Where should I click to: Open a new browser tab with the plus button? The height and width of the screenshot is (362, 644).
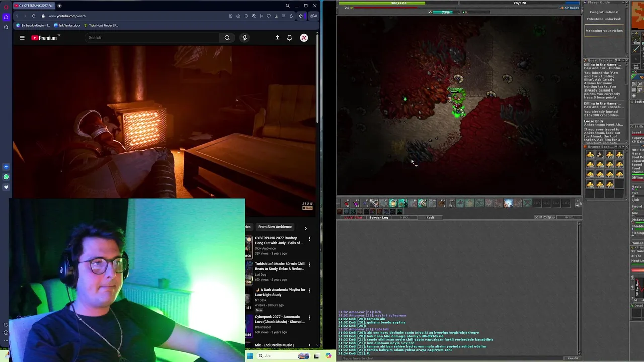(59, 6)
